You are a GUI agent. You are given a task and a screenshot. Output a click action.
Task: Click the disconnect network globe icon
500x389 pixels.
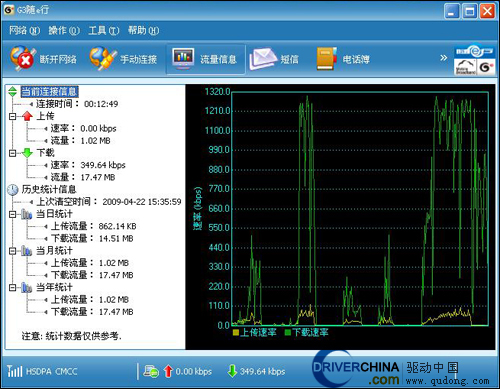22,58
